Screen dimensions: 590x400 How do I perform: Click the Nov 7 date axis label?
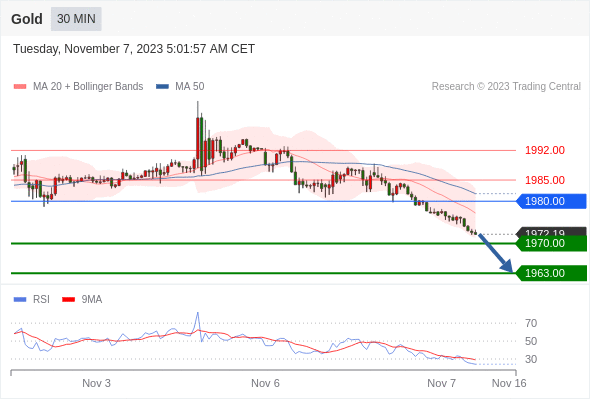click(x=441, y=383)
